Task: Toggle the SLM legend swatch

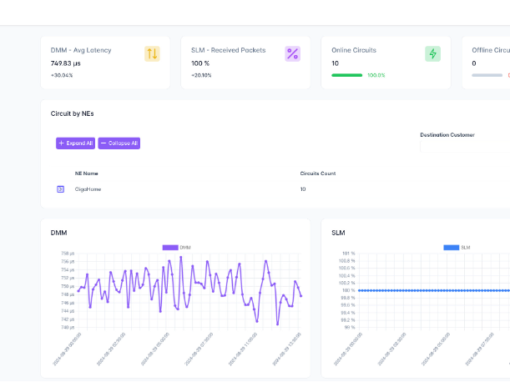Action: pos(451,247)
